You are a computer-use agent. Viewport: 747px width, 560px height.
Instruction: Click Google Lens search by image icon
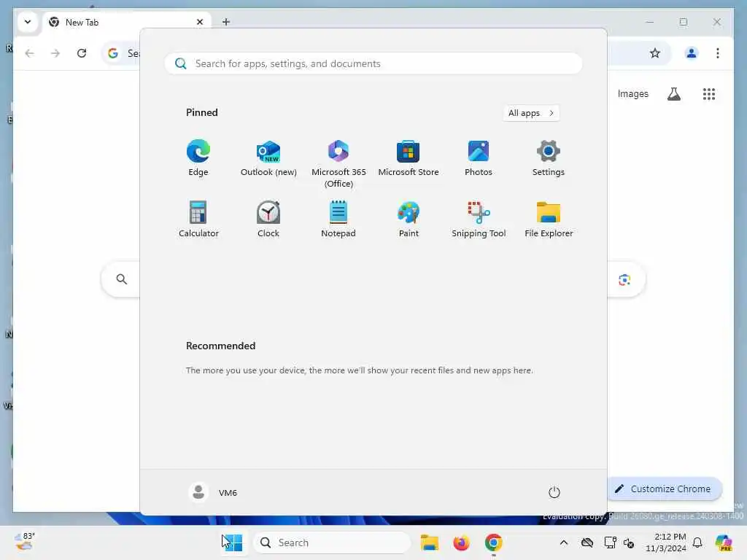pos(624,279)
